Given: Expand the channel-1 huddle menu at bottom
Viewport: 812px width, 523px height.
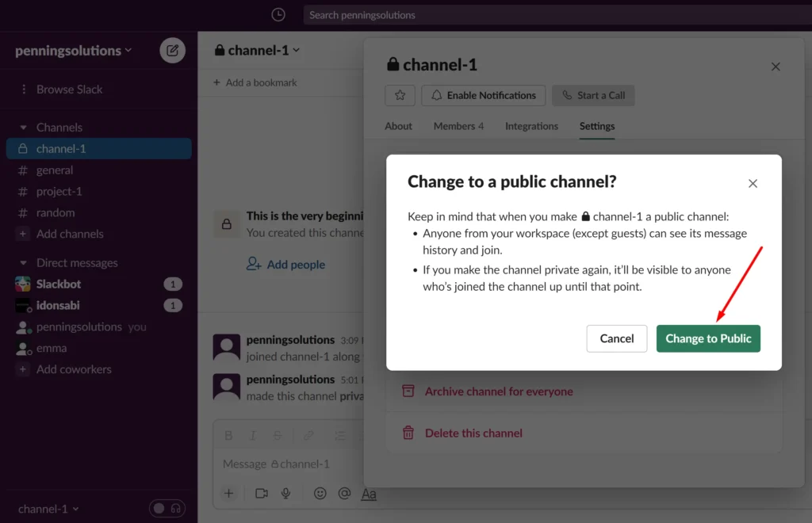Looking at the screenshot, I should coord(48,509).
